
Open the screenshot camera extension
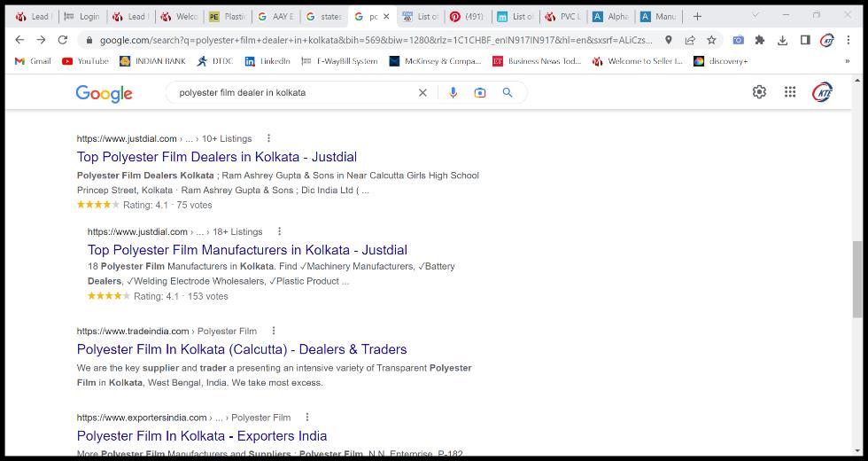tap(738, 40)
